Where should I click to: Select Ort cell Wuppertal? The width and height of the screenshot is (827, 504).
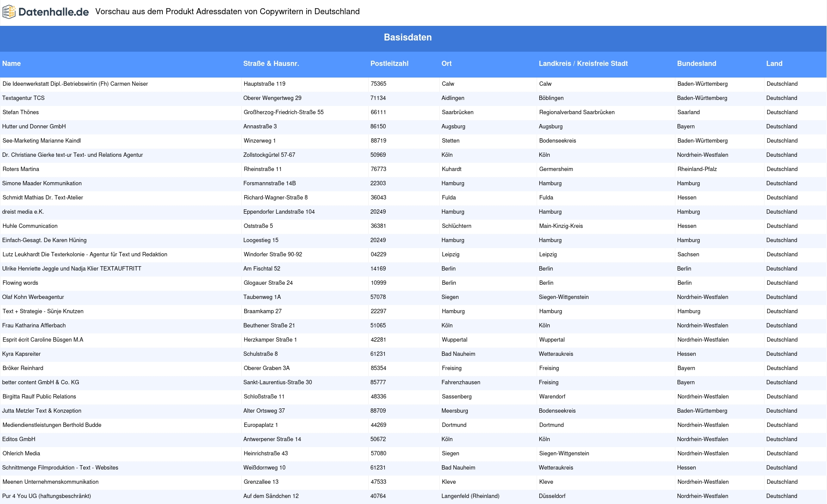454,340
